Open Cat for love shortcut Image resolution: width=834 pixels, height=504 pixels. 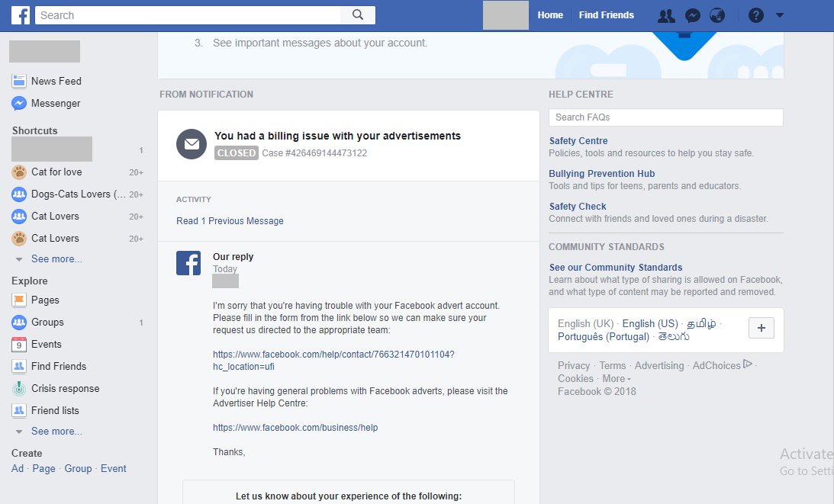point(56,172)
